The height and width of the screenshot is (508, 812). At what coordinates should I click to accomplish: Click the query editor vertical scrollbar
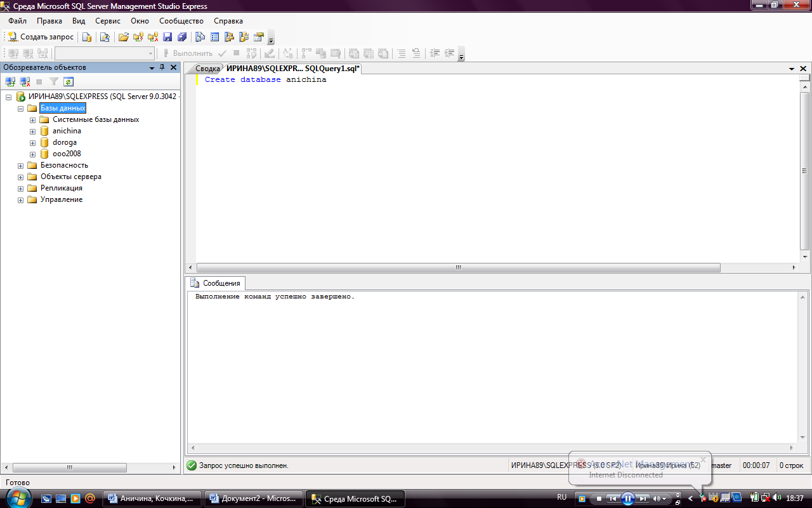[805, 170]
